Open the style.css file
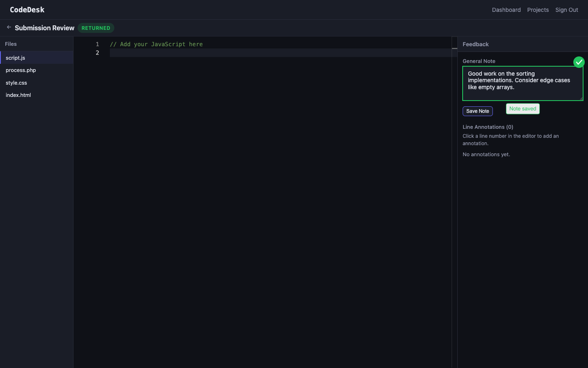 (16, 83)
